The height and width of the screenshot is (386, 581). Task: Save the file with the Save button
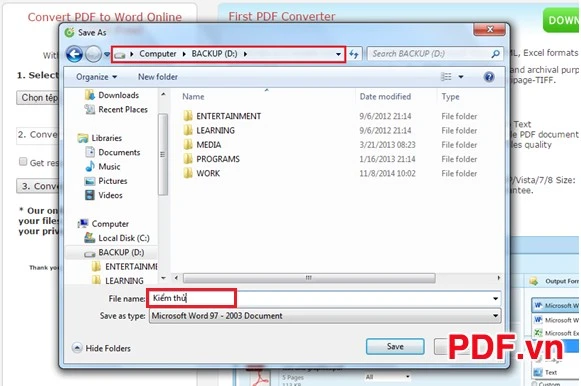tap(395, 347)
